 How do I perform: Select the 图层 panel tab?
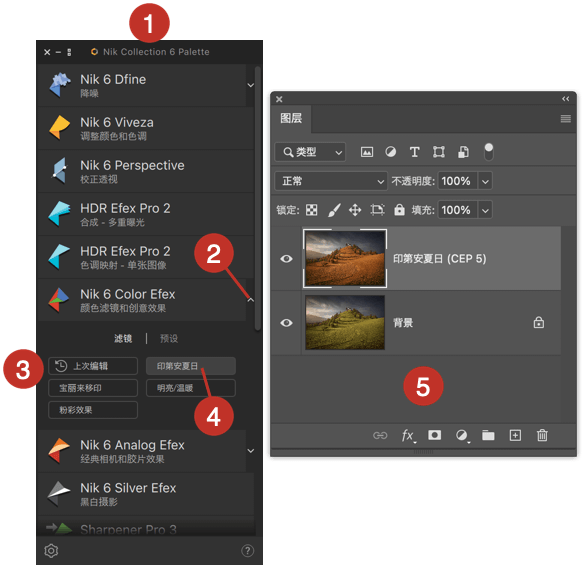(x=291, y=119)
